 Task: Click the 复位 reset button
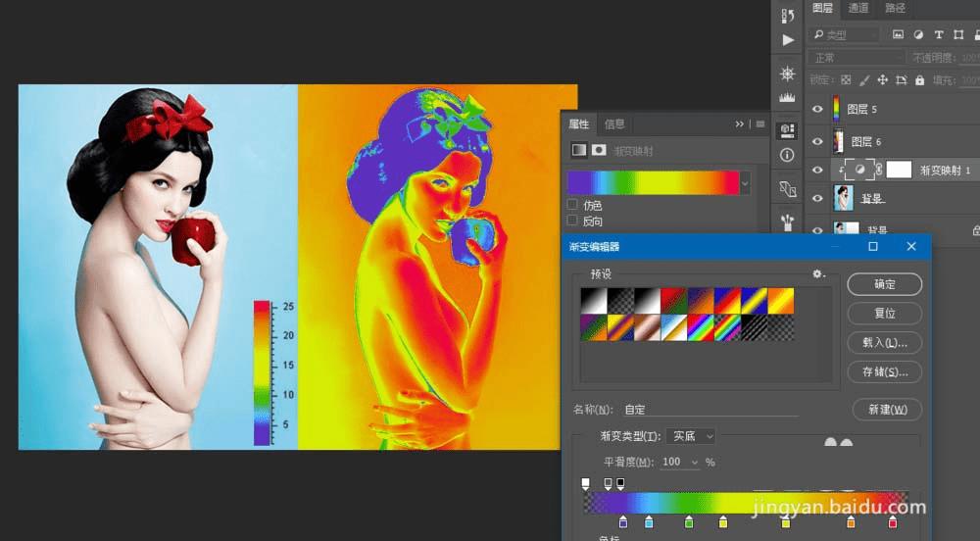(x=884, y=313)
